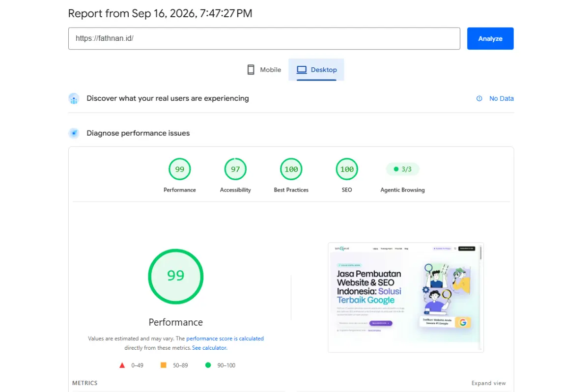Click the real users experience icon

pyautogui.click(x=74, y=99)
